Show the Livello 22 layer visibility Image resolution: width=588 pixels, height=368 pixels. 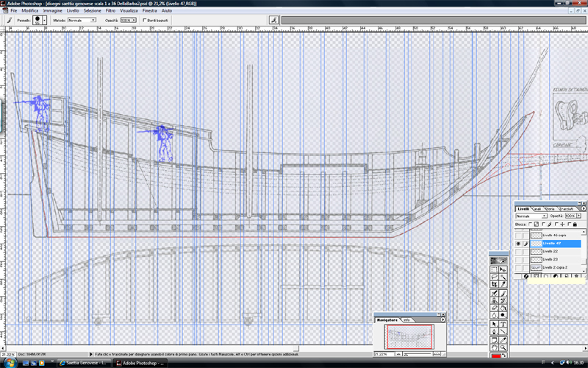coord(519,251)
